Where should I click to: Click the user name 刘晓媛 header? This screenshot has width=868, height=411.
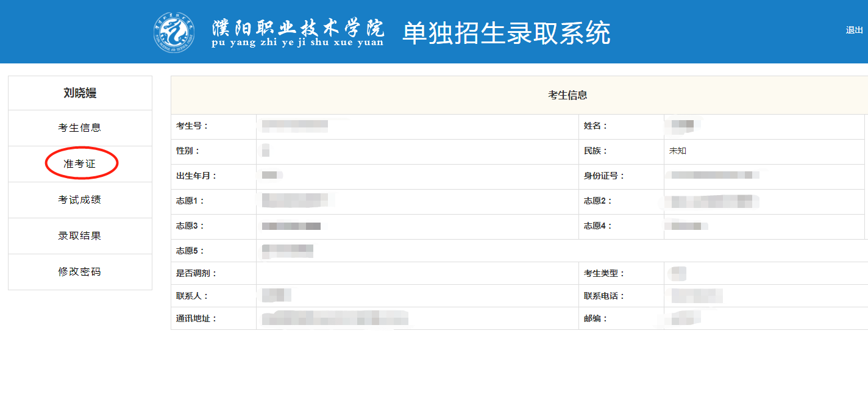[x=80, y=93]
